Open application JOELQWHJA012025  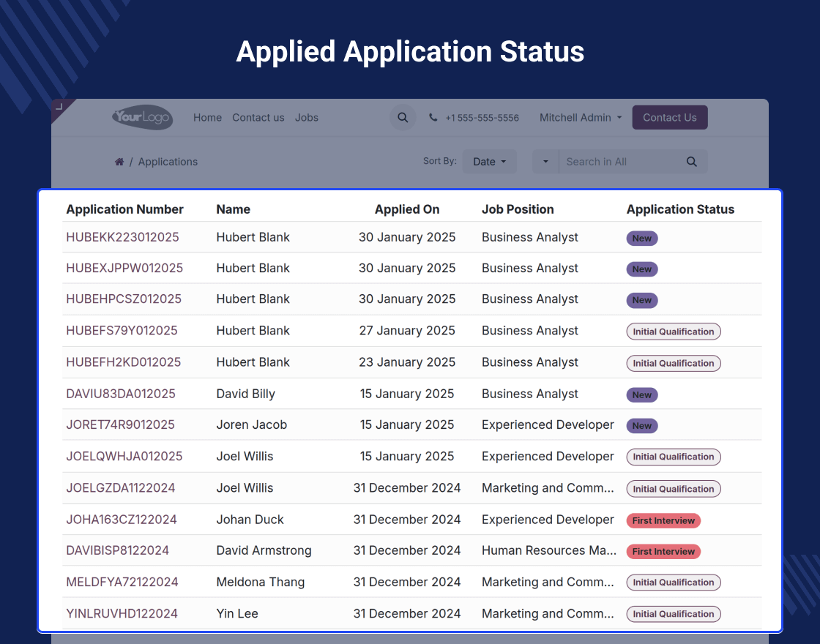pos(124,456)
